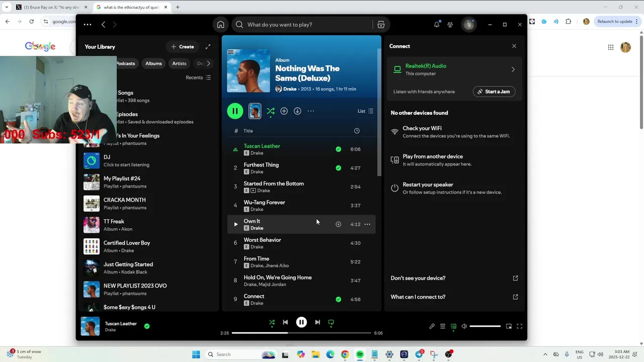
Task: Select Wu-Tang Forever track
Action: click(x=301, y=205)
